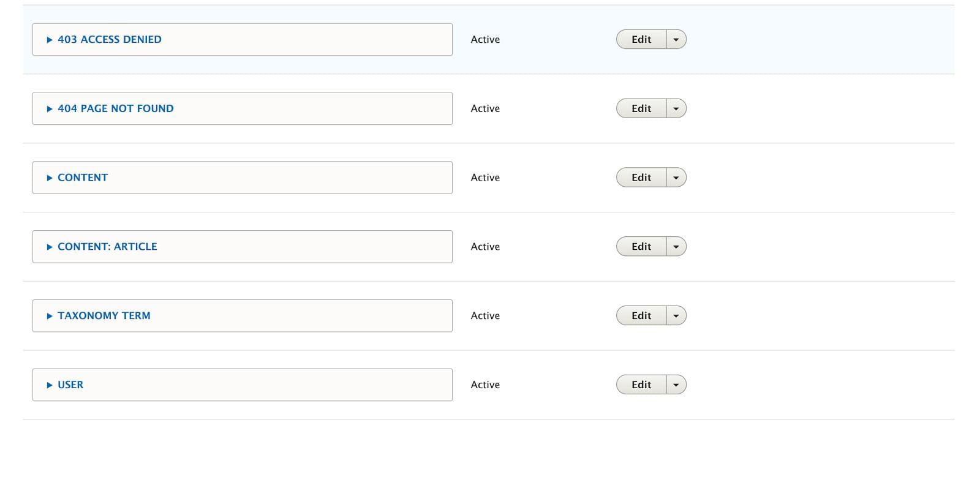Click Active status text in the User row
The width and height of the screenshot is (980, 488).
click(485, 385)
